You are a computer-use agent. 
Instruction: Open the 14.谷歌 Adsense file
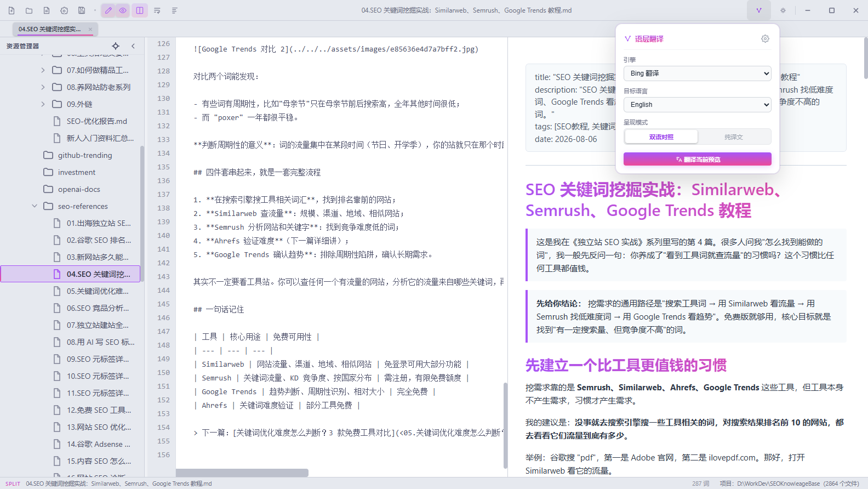99,444
